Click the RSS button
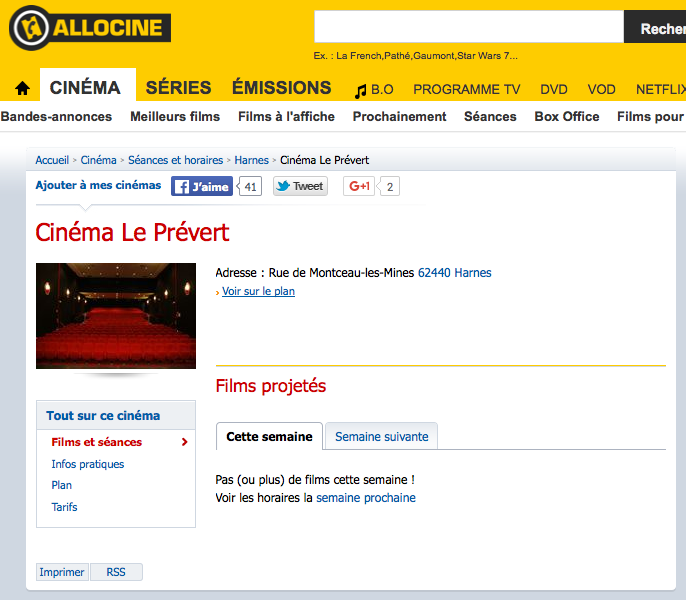This screenshot has height=600, width=686. [116, 572]
